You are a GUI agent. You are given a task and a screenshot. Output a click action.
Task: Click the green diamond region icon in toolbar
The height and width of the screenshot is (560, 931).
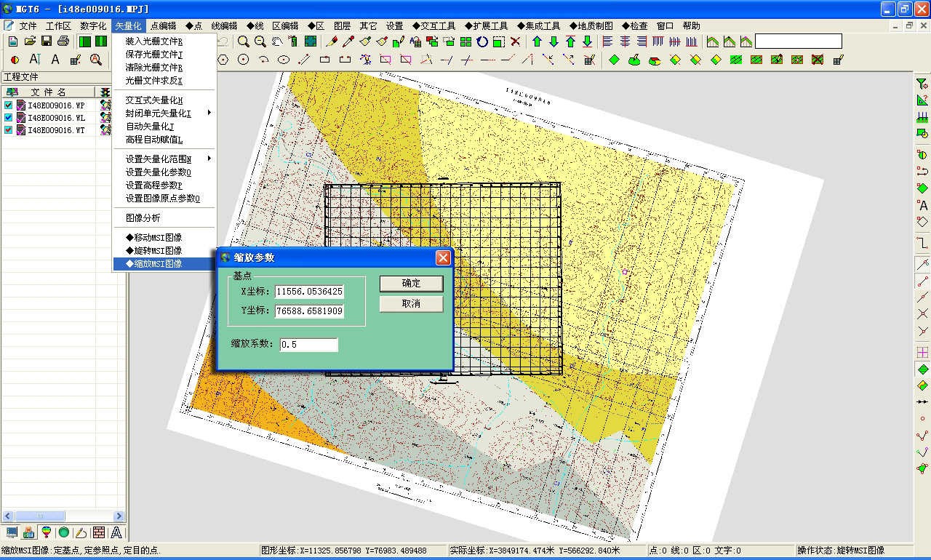tap(614, 60)
